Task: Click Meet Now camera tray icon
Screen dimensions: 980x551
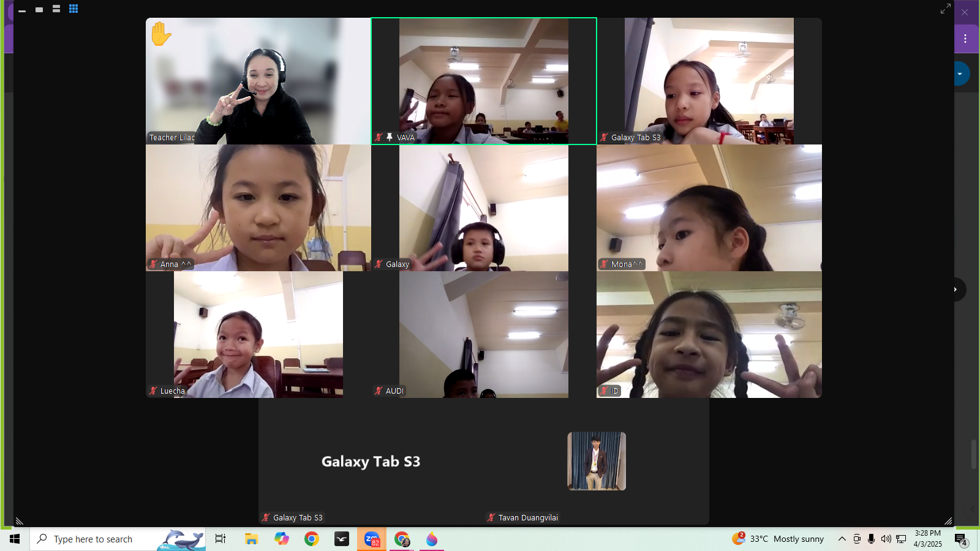Action: (x=857, y=539)
